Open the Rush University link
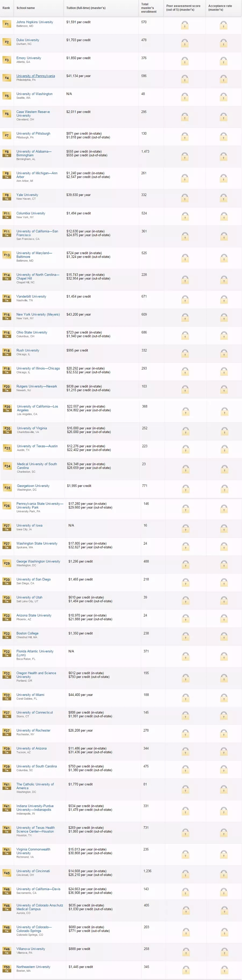Image resolution: width=242 pixels, height=980 pixels. (x=28, y=350)
